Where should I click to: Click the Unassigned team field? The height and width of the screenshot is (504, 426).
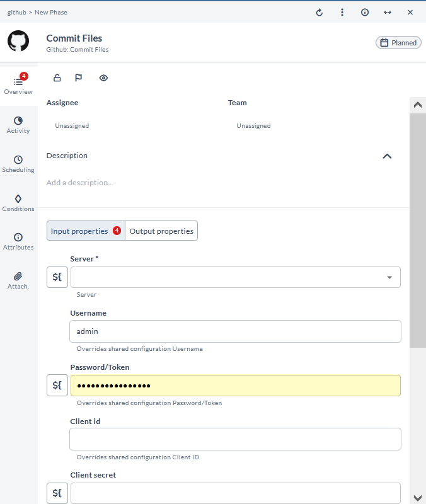[x=254, y=125]
